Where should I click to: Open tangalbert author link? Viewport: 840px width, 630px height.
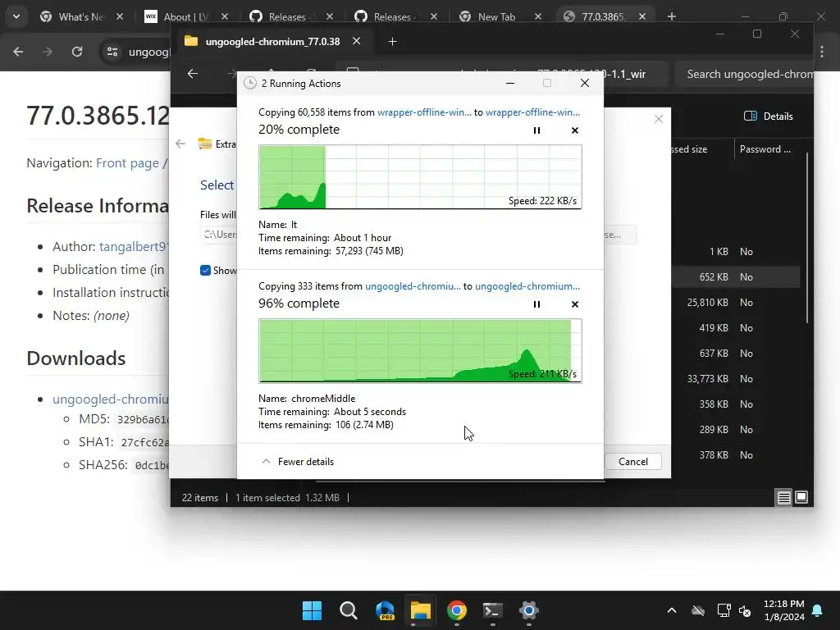tap(134, 246)
